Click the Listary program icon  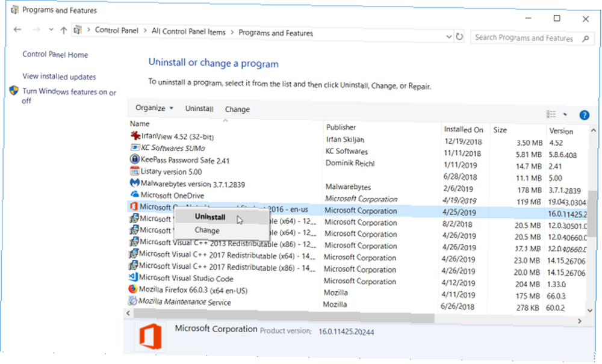(134, 171)
